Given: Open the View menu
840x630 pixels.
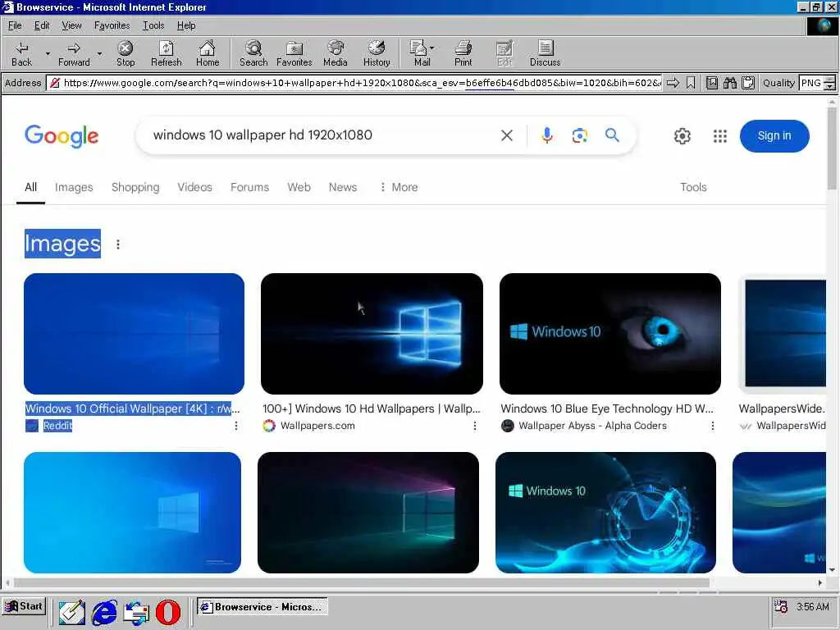Looking at the screenshot, I should pyautogui.click(x=71, y=25).
